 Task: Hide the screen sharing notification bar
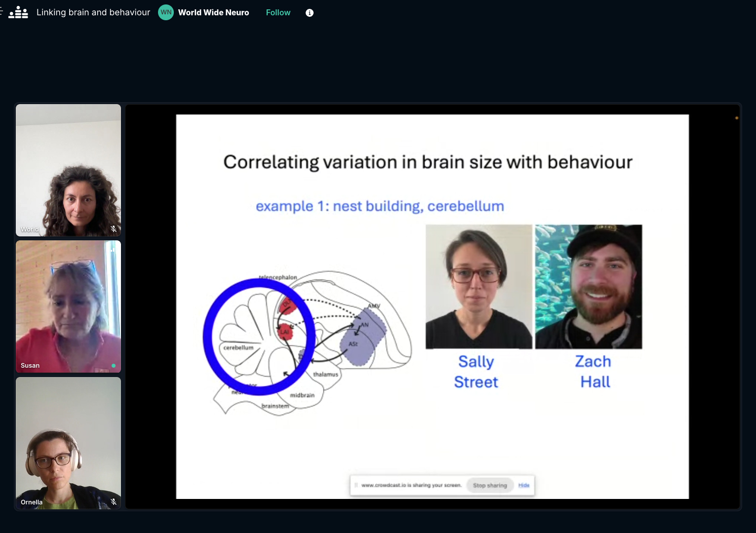523,485
